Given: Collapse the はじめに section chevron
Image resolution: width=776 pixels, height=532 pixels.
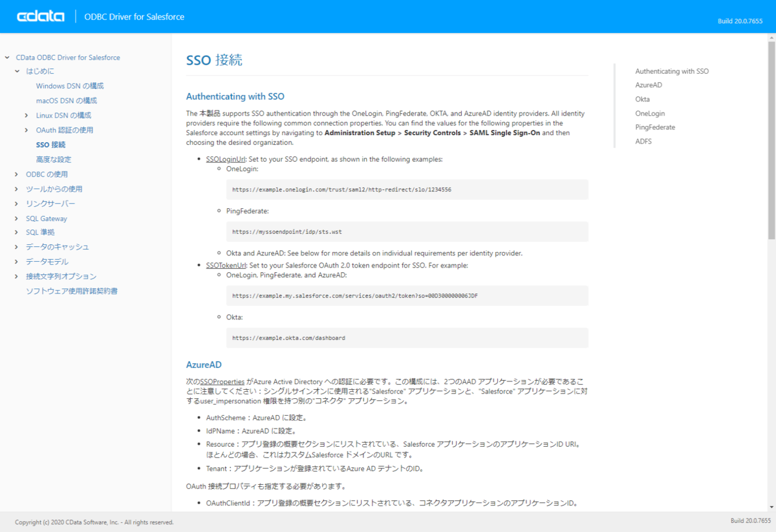Looking at the screenshot, I should [x=17, y=71].
